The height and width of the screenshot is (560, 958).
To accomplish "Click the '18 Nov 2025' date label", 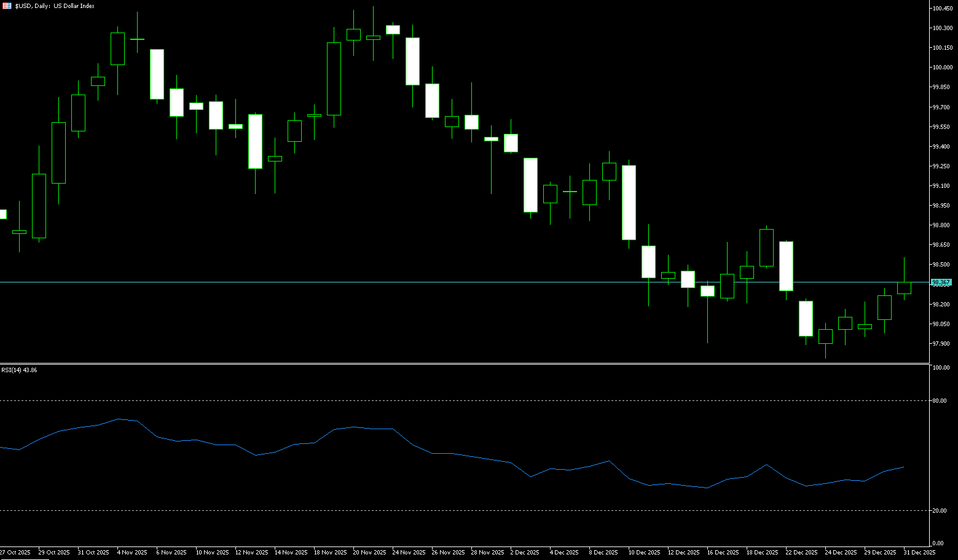I will pyautogui.click(x=329, y=553).
